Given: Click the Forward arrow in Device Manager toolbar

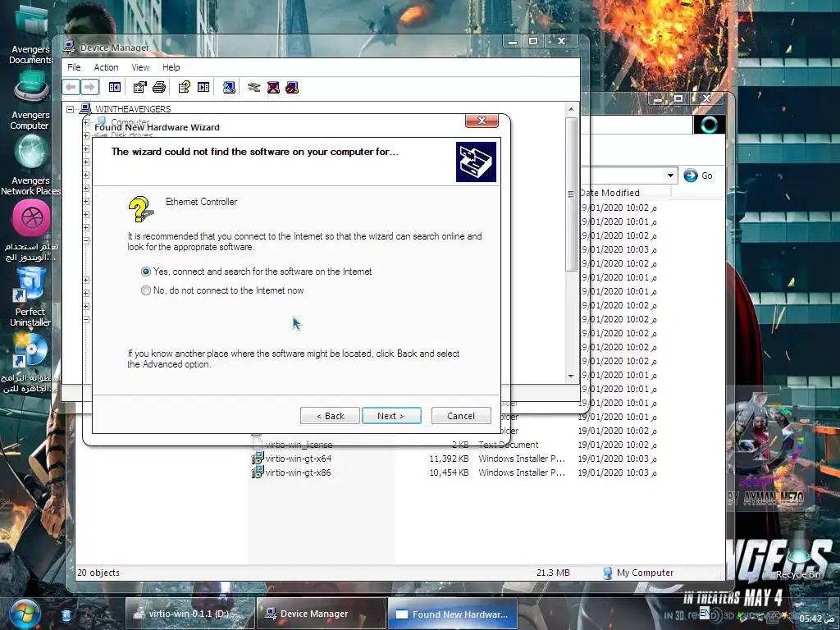Looking at the screenshot, I should point(89,87).
